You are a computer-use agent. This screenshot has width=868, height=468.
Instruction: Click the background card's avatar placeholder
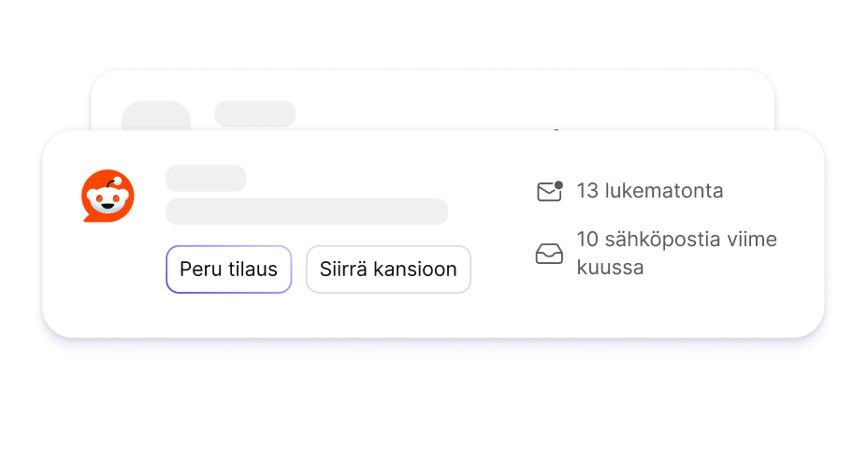156,115
